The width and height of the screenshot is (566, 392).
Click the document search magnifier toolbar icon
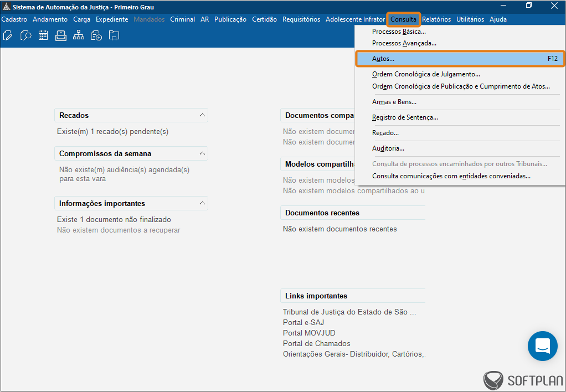point(25,35)
